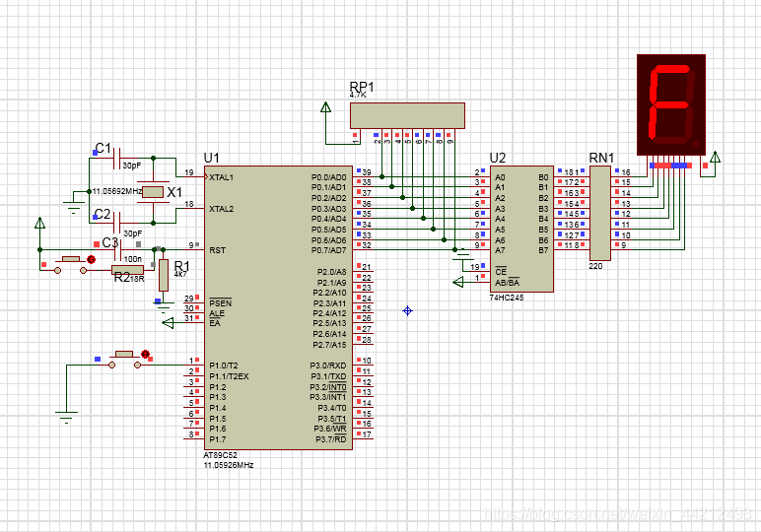
Task: Toggle latch dot on P1.0 push button
Action: (146, 354)
